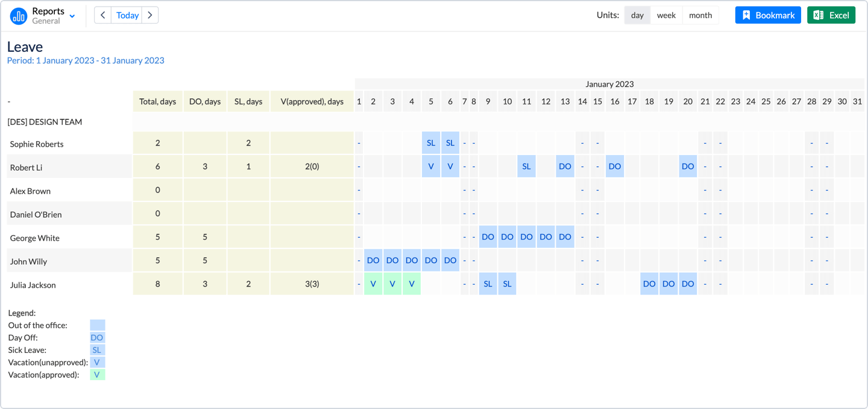Screen dimensions: 868x409
Task: Go to the previous period arrow
Action: tap(102, 15)
